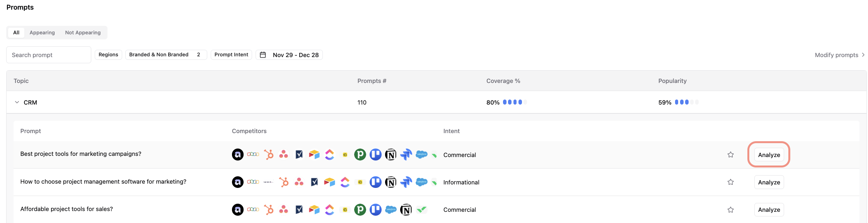Click the Asana logo in the marketing campaigns row
The width and height of the screenshot is (868, 223).
click(283, 155)
